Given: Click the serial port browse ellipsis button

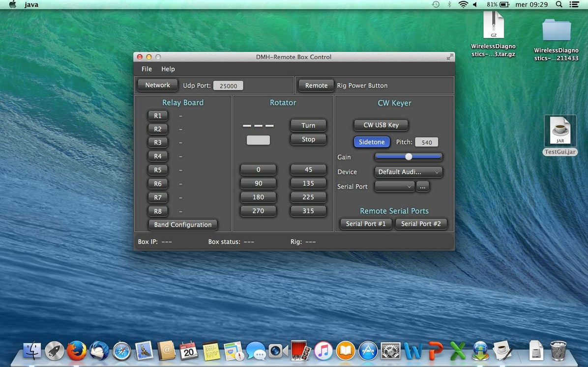Looking at the screenshot, I should pos(422,187).
